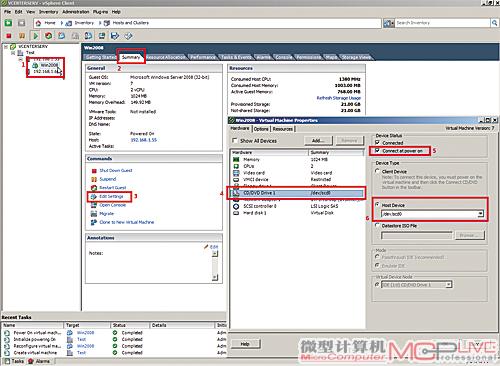Open the Search Inventory type dropdown
Screen dimensions: 500x366
point(389,23)
